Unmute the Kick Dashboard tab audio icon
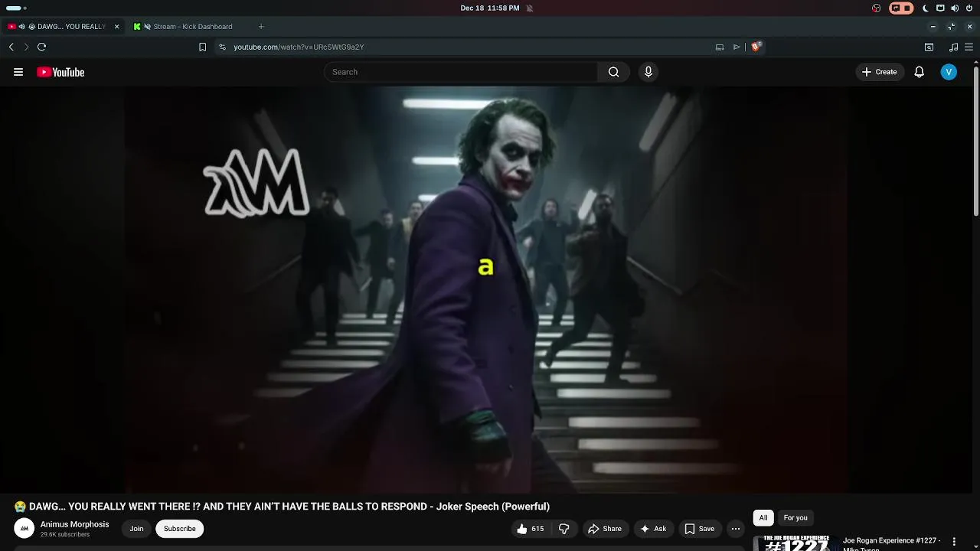Viewport: 980px width, 551px height. click(x=147, y=27)
